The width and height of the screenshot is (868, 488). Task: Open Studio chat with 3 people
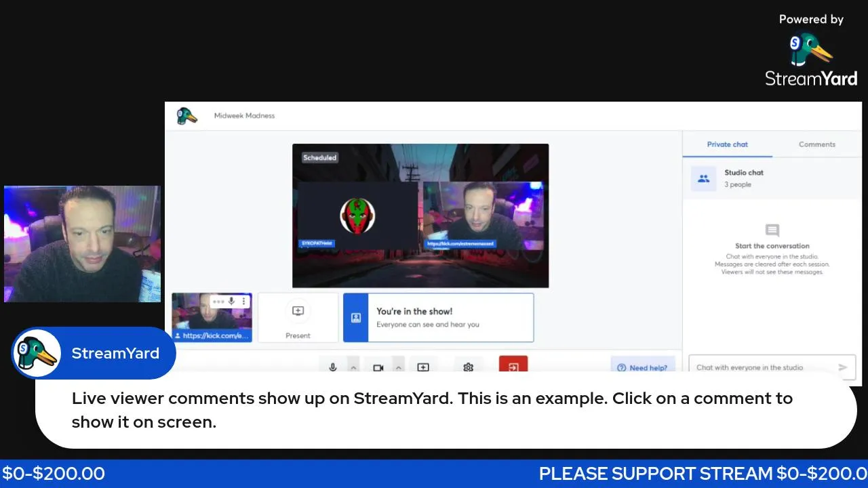pos(772,178)
